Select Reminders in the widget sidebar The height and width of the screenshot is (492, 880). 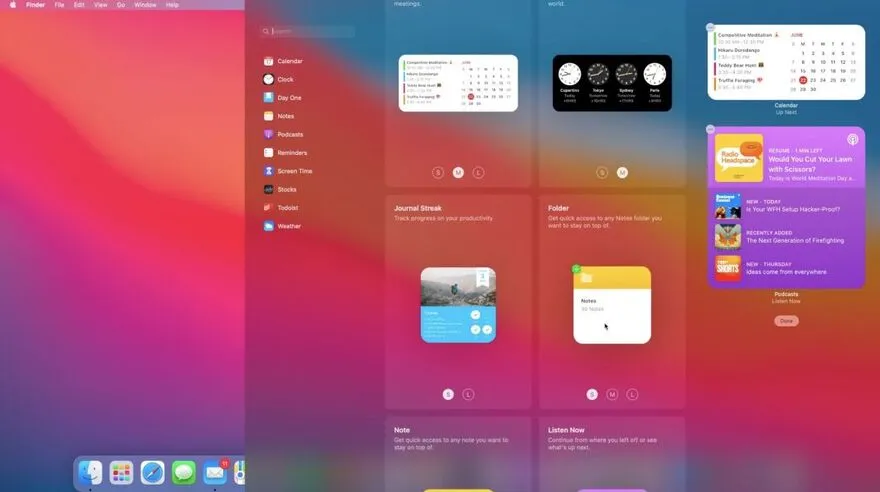[x=286, y=153]
